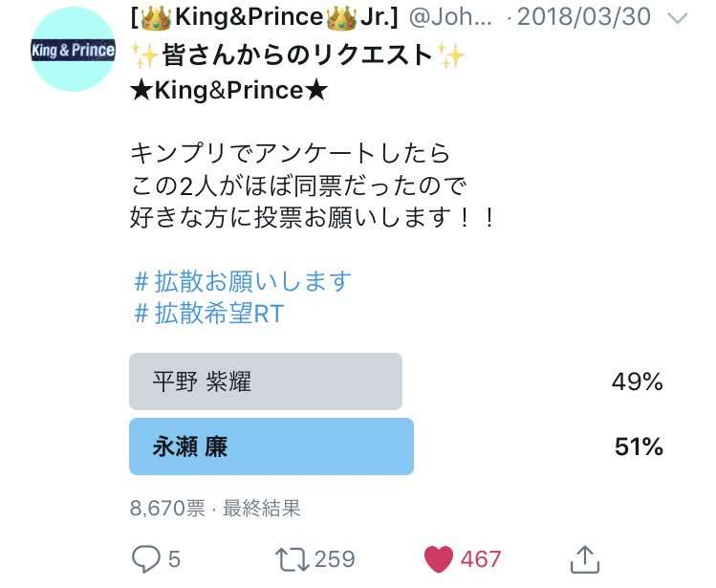Image resolution: width=716 pixels, height=588 pixels.
Task: Click the #拡散希望RT hashtag
Action: [x=208, y=314]
